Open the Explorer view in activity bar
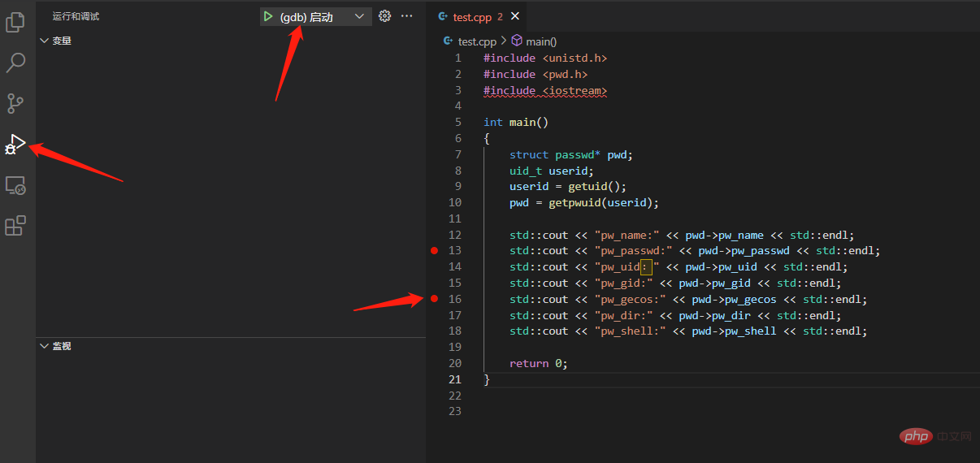This screenshot has height=463, width=980. coord(15,23)
